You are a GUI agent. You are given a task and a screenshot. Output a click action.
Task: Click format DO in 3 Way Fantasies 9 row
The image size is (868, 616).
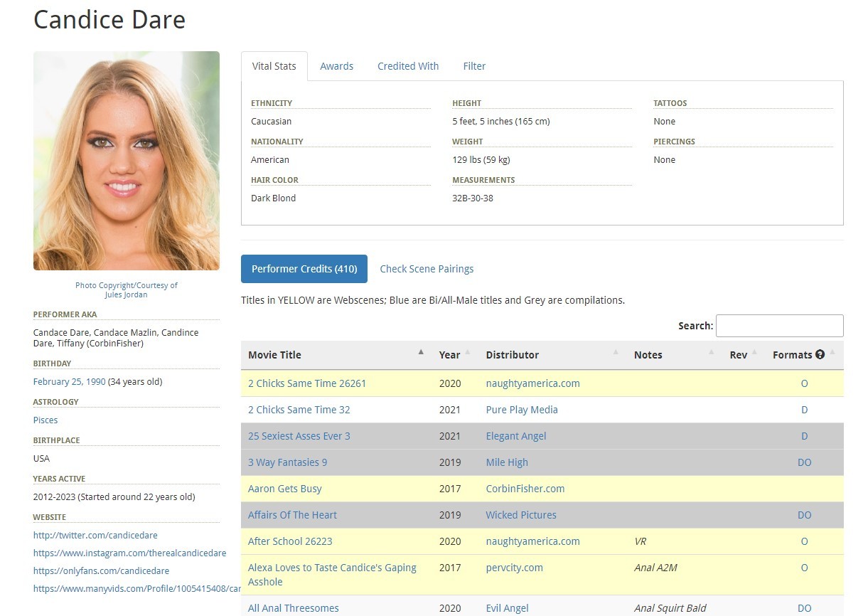(805, 462)
